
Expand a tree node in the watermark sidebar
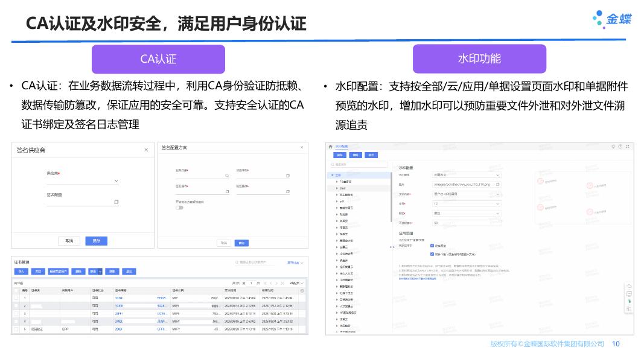[336, 182]
